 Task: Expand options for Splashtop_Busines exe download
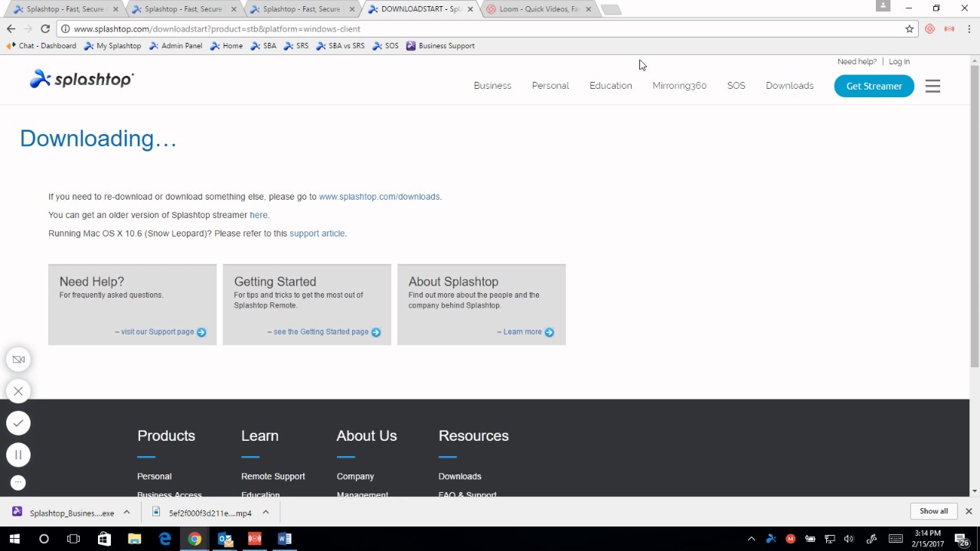point(127,513)
